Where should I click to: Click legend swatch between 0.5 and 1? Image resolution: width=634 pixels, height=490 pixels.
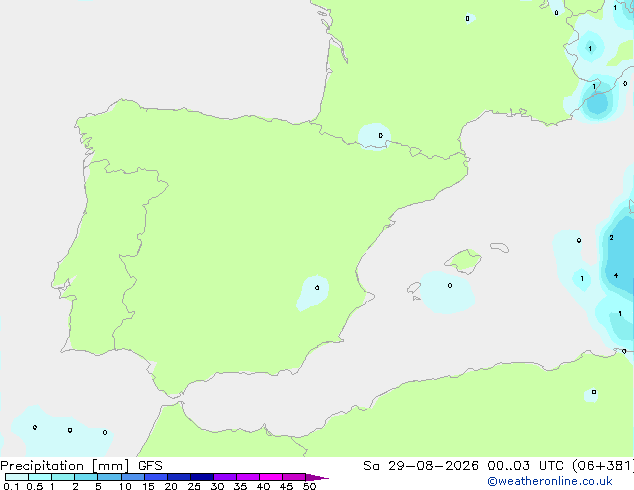pyautogui.click(x=40, y=477)
